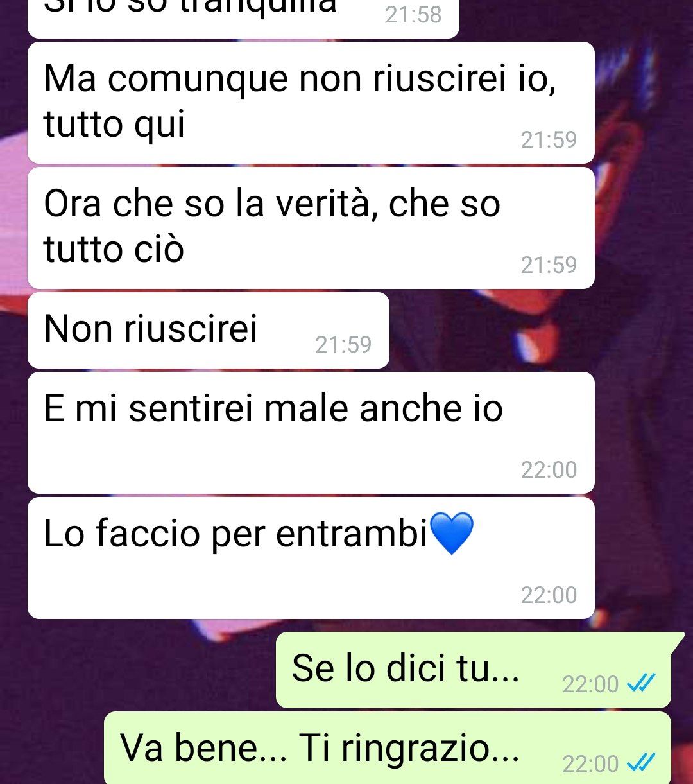Tap 'Lo faccio per entrambi' message text
Viewport: 693px width, 784px height.
point(235,534)
